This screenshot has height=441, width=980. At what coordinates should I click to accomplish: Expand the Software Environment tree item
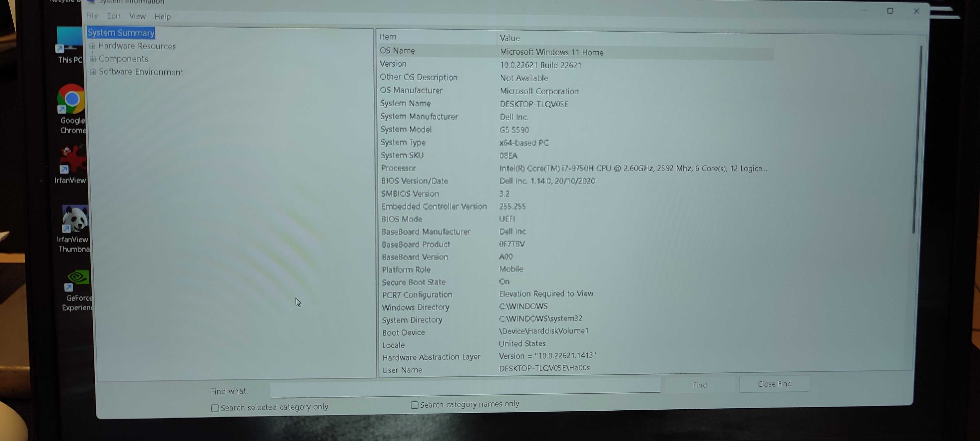[93, 71]
